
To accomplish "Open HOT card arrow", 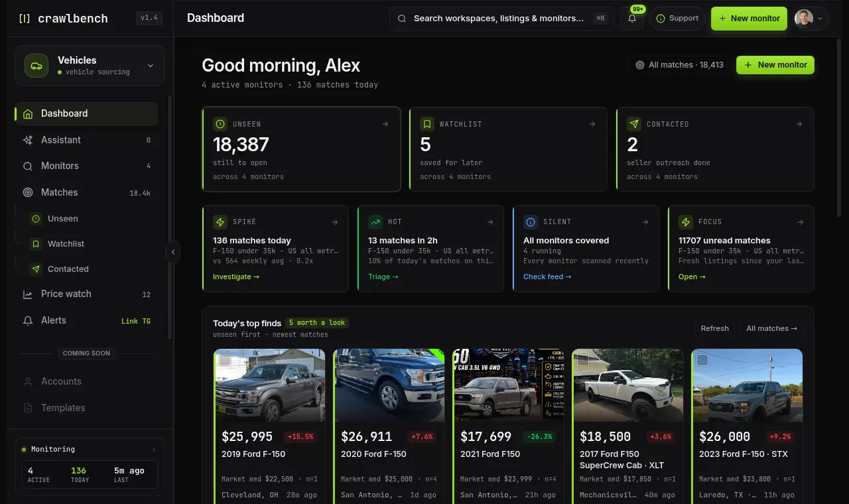I will pyautogui.click(x=490, y=222).
